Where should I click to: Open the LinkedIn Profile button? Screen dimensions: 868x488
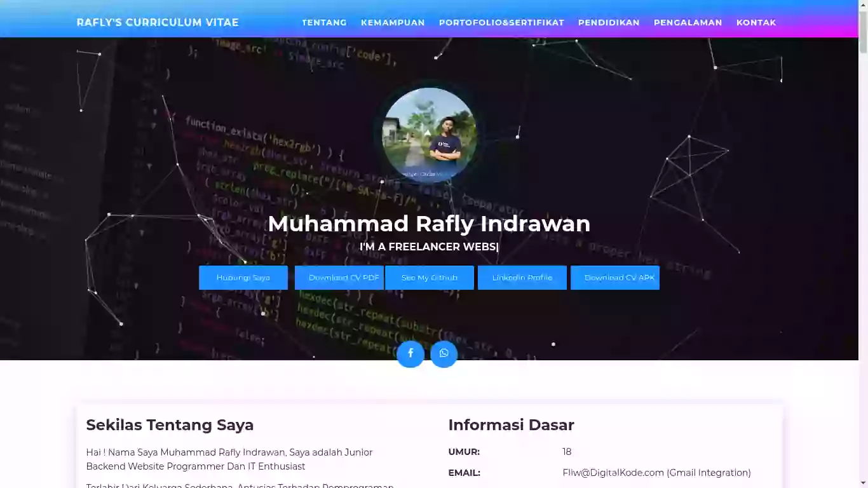pos(522,277)
